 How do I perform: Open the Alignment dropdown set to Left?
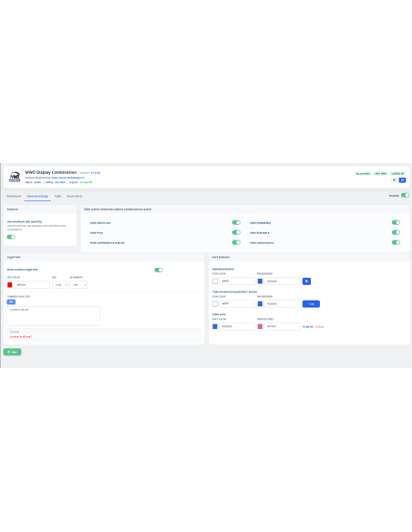tap(78, 284)
